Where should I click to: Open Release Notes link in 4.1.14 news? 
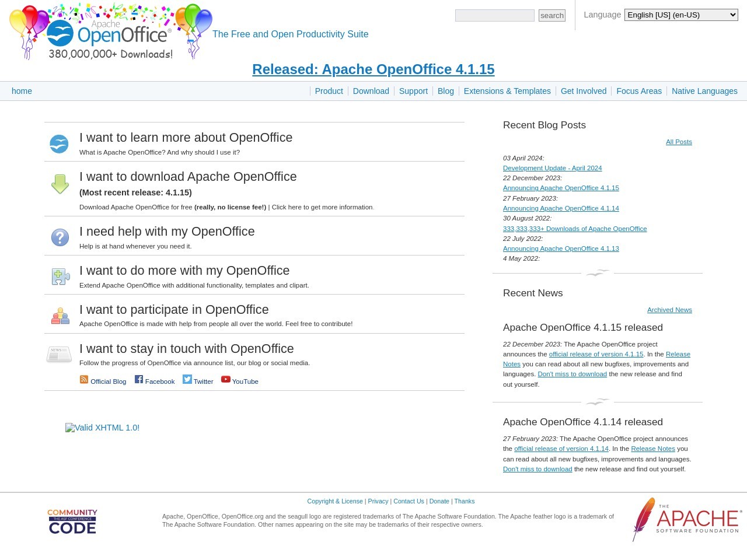(x=653, y=449)
